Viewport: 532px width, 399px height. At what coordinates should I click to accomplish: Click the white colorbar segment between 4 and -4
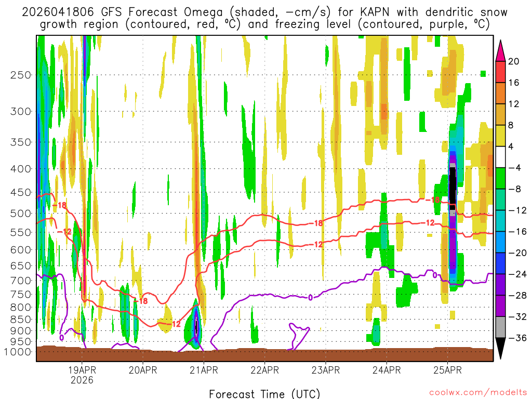[x=500, y=157]
